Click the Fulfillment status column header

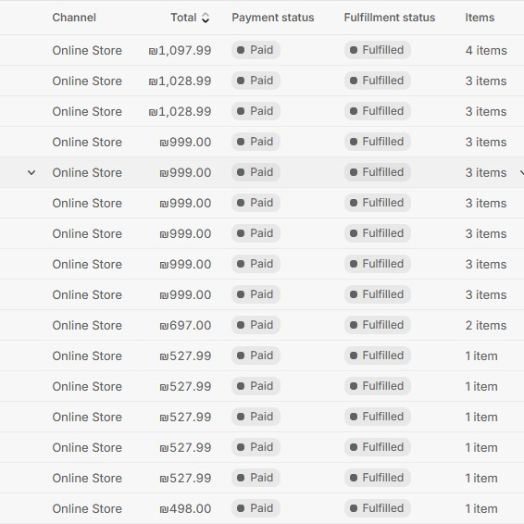coord(390,17)
